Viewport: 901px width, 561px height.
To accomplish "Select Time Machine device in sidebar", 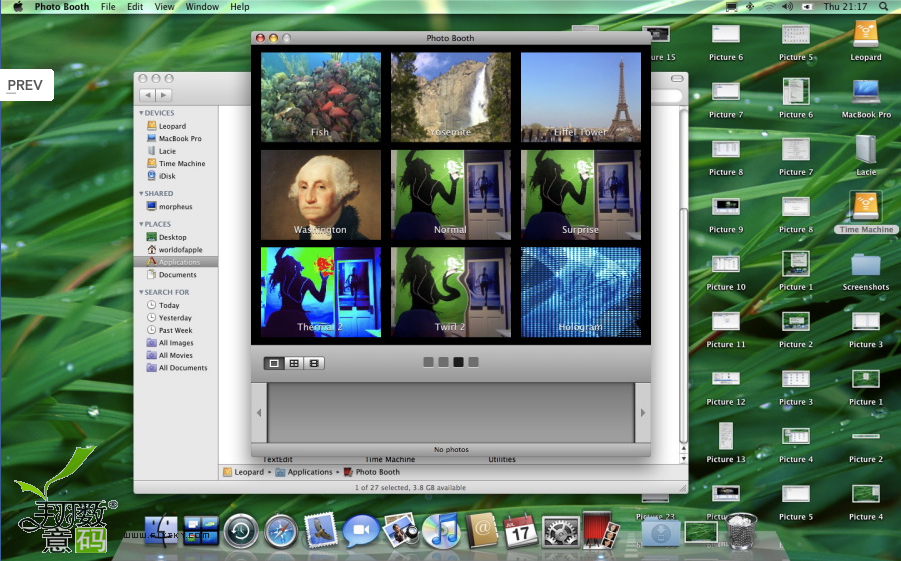I will pyautogui.click(x=176, y=163).
